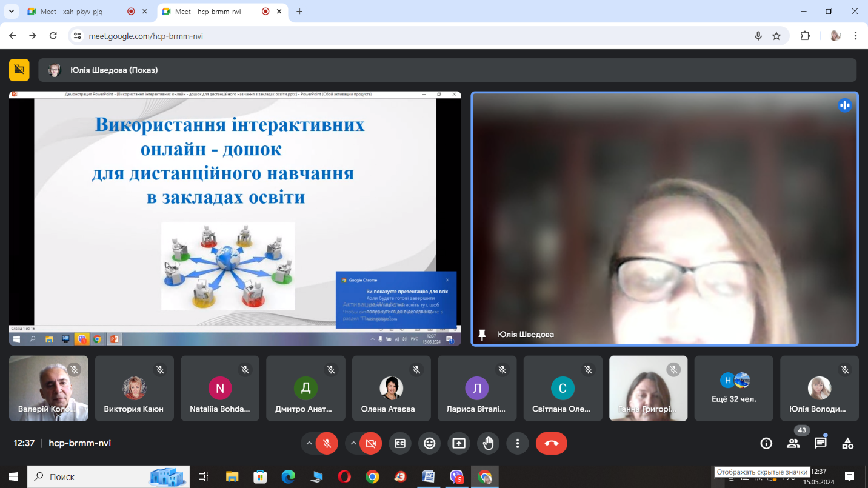This screenshot has width=868, height=488.
Task: Turn on the camera in Meet
Action: pyautogui.click(x=371, y=444)
